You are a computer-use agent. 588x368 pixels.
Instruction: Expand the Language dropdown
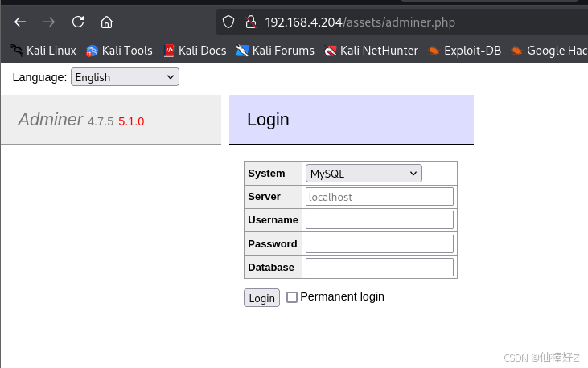click(x=125, y=77)
